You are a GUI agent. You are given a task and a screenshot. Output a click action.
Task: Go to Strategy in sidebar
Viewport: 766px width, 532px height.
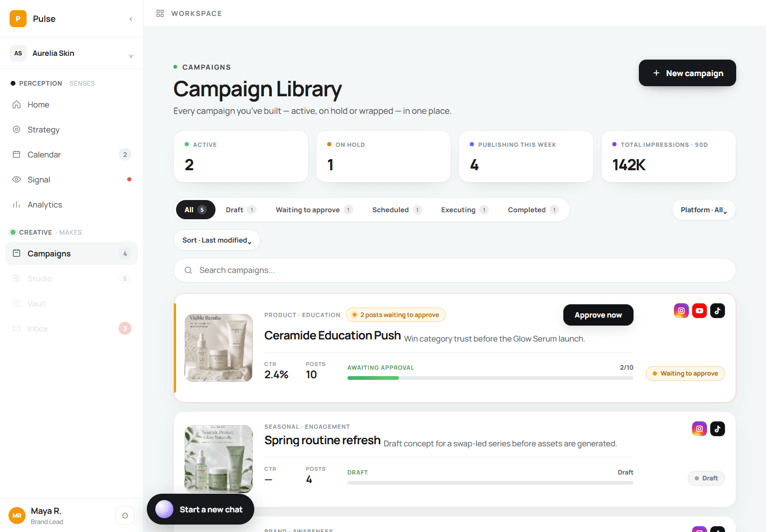[72, 129]
